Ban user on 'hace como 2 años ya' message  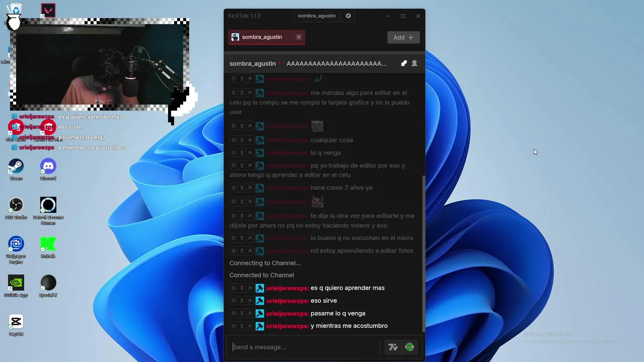tap(233, 188)
